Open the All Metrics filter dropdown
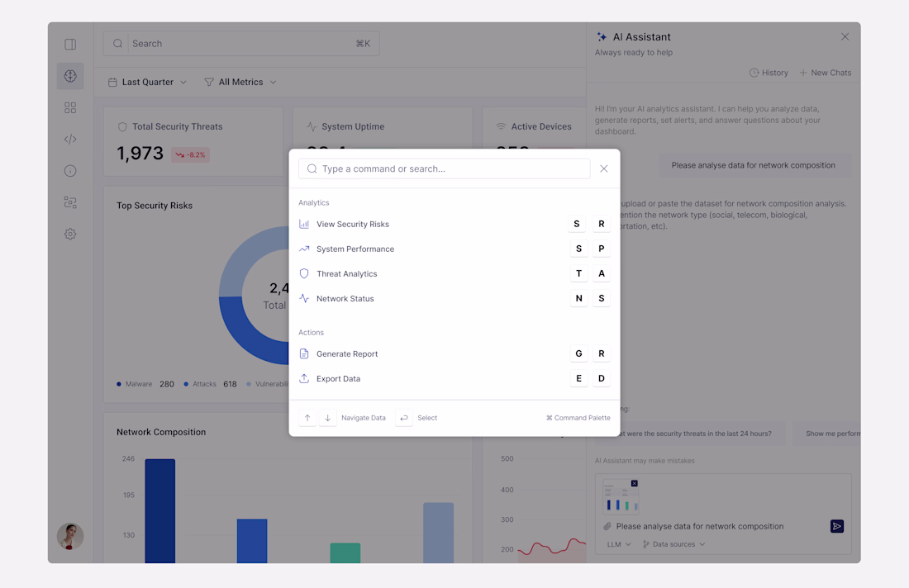This screenshot has height=588, width=909. coord(240,83)
